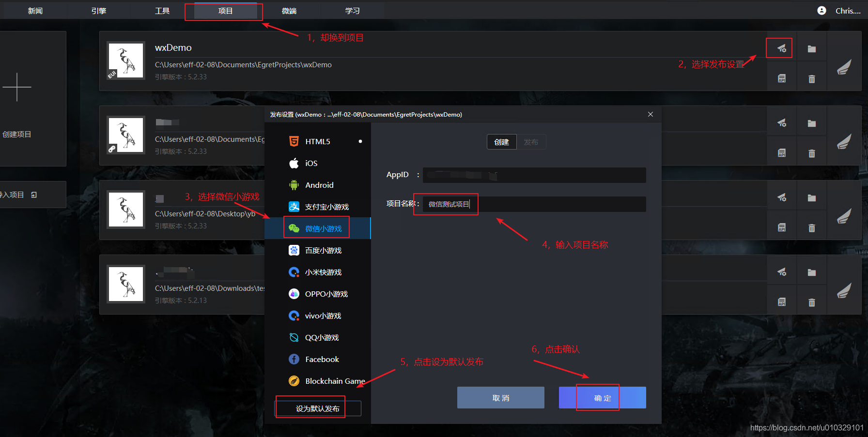Switch to the 学习 tab
The image size is (868, 437).
(x=353, y=11)
